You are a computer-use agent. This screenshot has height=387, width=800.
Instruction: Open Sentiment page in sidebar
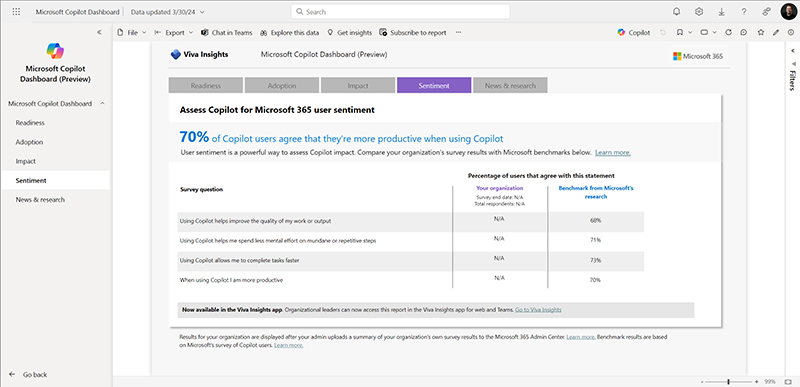55,180
